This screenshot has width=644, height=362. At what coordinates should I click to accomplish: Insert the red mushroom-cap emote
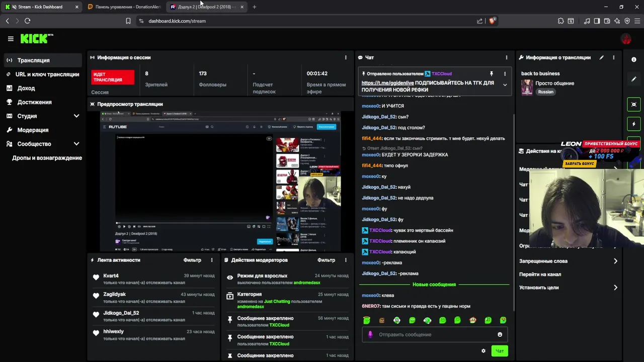coord(472,320)
